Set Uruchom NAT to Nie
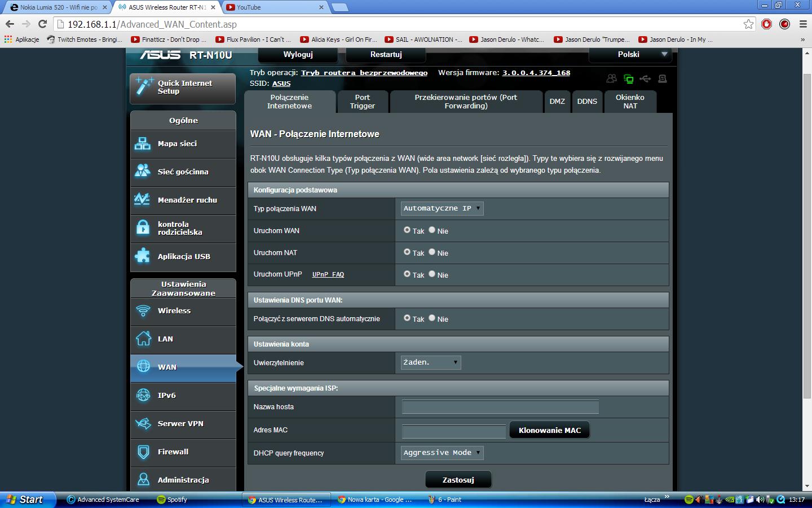812x508 pixels. tap(432, 252)
